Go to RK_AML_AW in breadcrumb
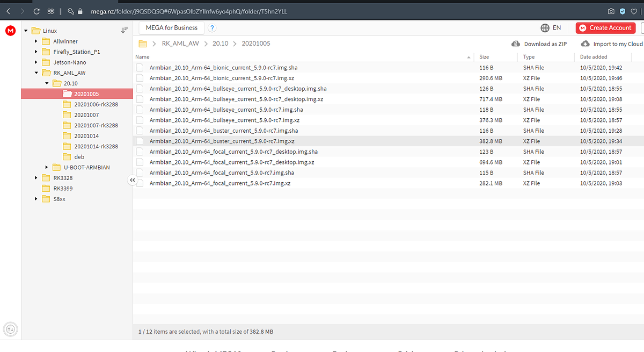The image size is (644, 352). point(180,44)
